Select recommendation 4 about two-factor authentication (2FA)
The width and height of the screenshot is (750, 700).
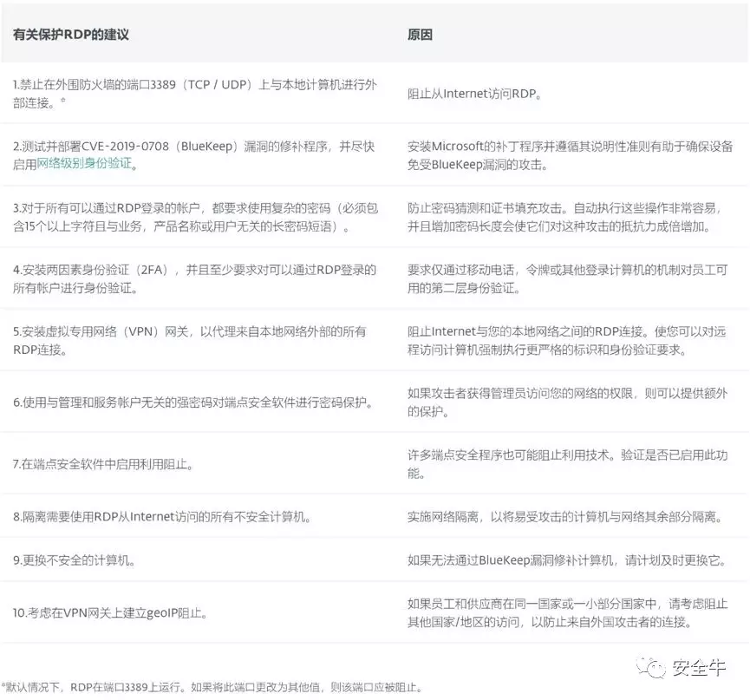193,278
